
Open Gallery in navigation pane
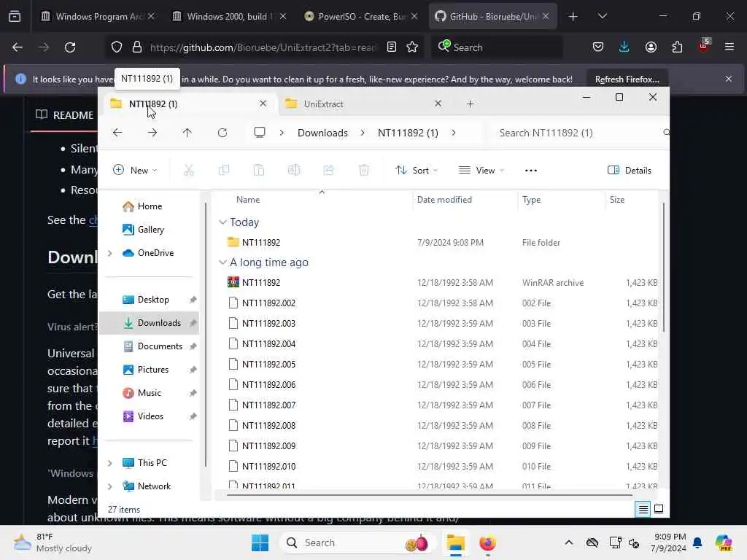(x=150, y=230)
